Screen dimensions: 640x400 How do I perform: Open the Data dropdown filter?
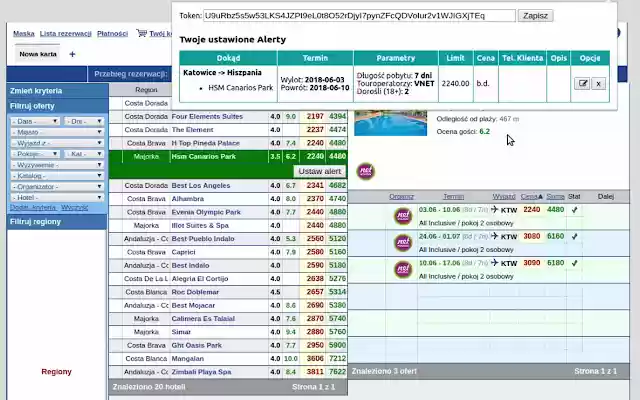click(35, 121)
